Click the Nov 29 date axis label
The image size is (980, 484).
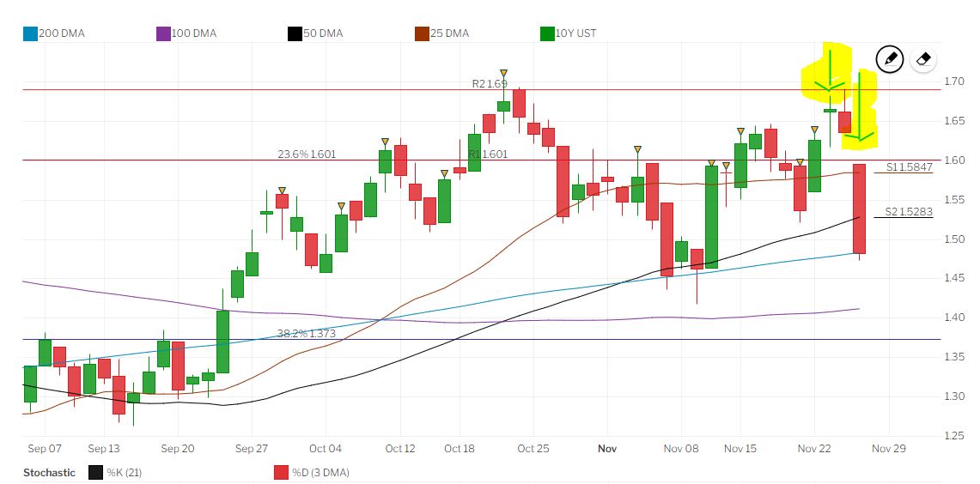point(888,449)
